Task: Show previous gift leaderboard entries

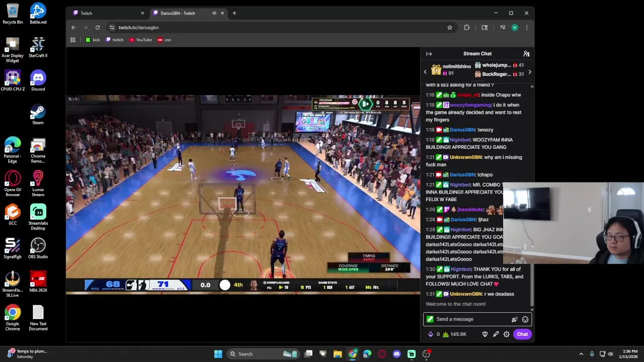Action: coord(425,72)
